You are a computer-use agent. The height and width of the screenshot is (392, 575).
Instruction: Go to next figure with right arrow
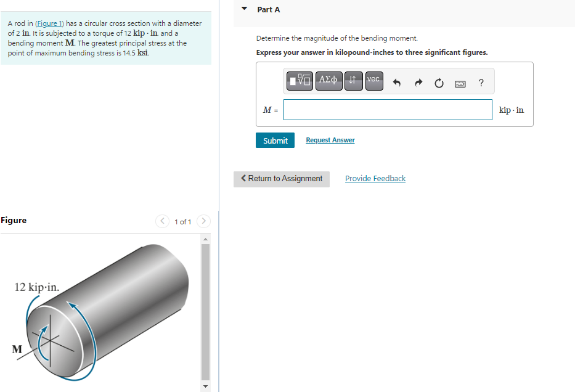pos(203,221)
